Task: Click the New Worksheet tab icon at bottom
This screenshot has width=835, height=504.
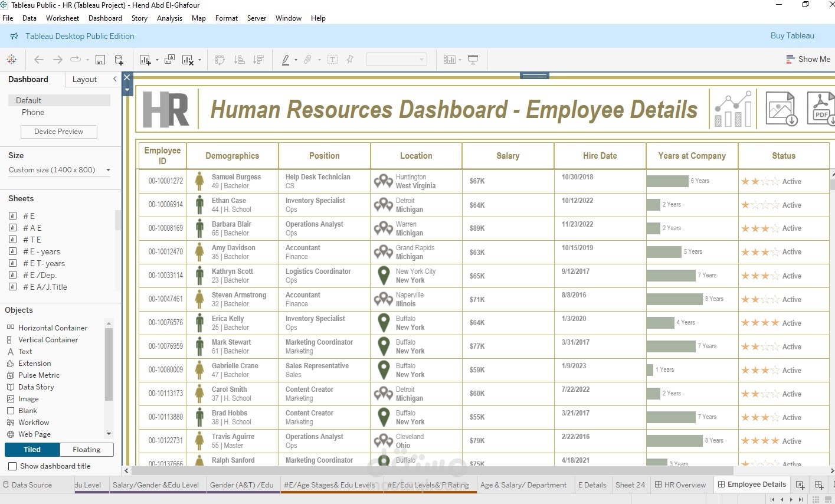Action: coord(800,485)
